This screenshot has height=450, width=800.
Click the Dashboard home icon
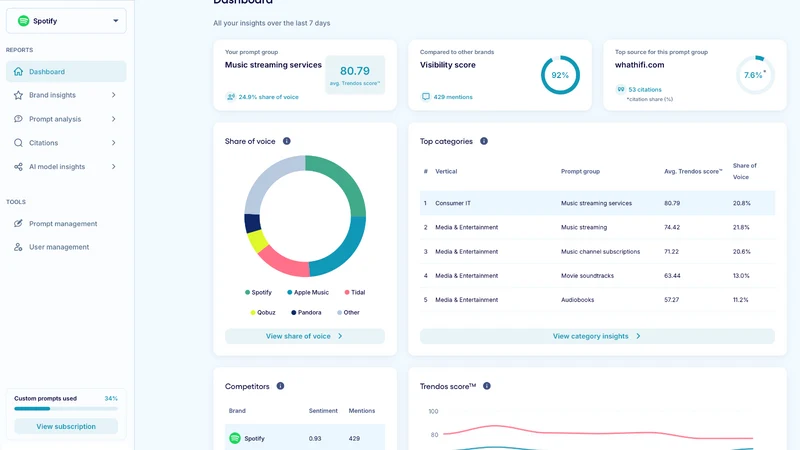click(18, 71)
